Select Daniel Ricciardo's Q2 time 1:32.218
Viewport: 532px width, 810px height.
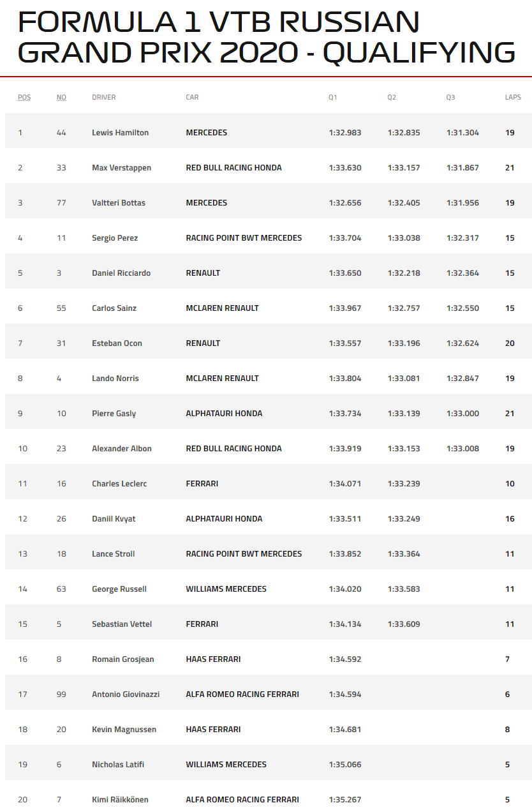[404, 273]
